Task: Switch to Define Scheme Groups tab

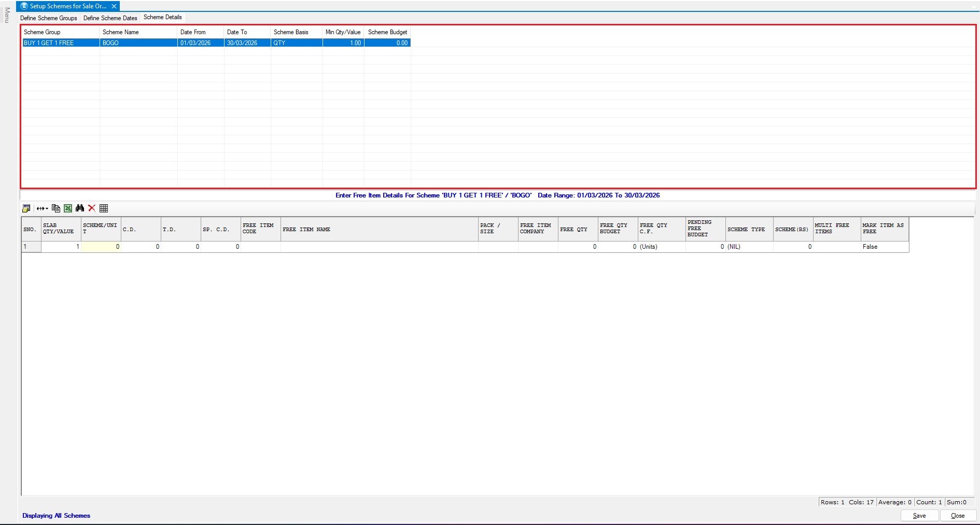Action: tap(49, 18)
